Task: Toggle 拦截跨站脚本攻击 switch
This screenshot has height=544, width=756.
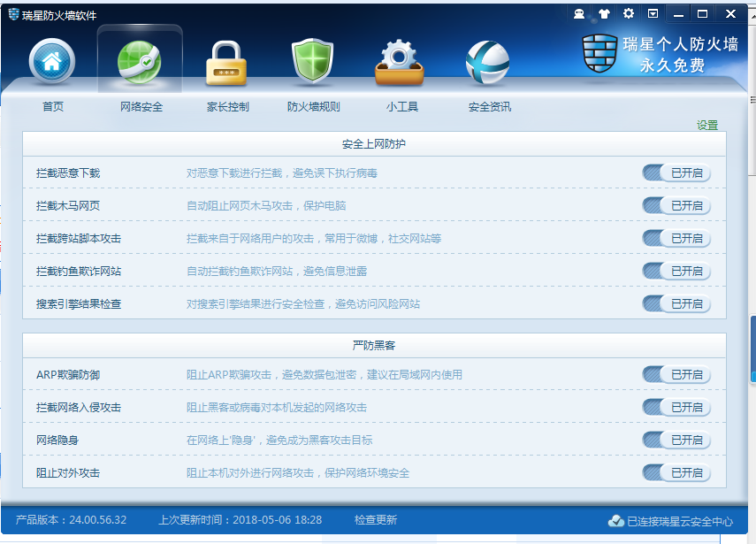Action: click(676, 239)
